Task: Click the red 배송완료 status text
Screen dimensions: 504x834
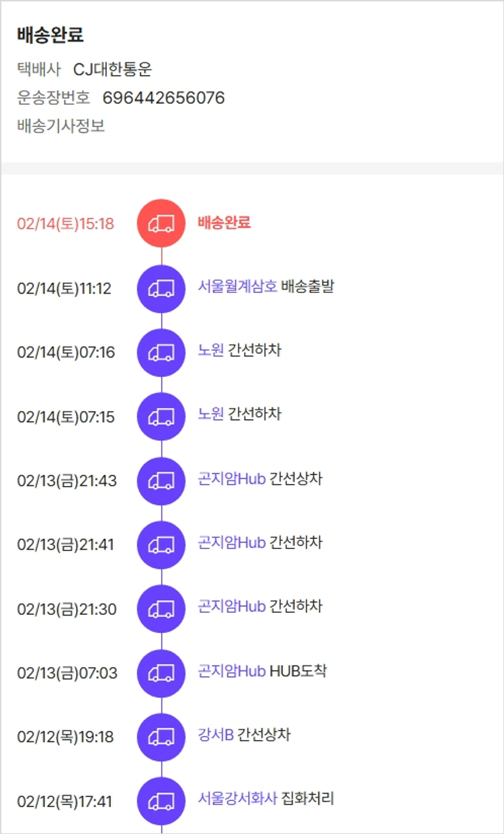Action: pos(224,222)
